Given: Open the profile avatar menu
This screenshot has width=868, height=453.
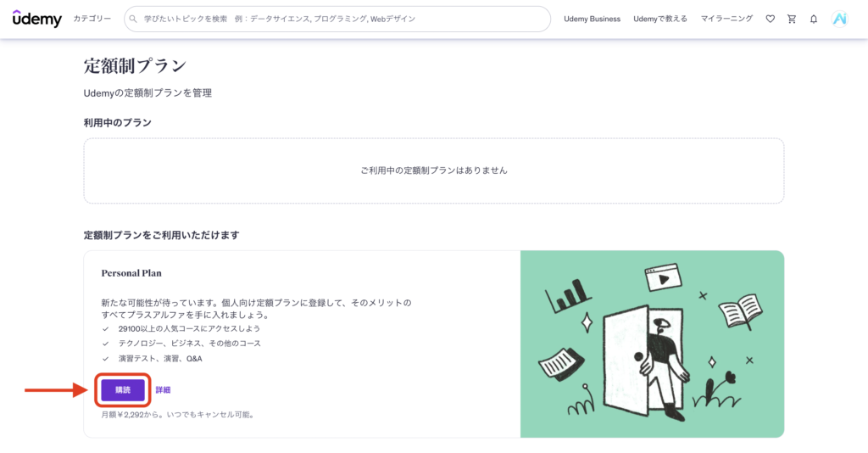Looking at the screenshot, I should 839,19.
